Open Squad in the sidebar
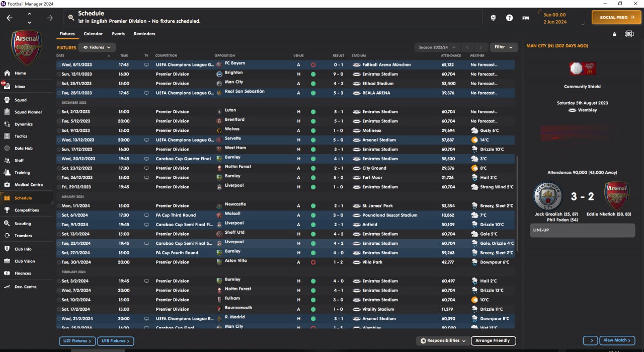The width and height of the screenshot is (644, 352). pos(21,100)
